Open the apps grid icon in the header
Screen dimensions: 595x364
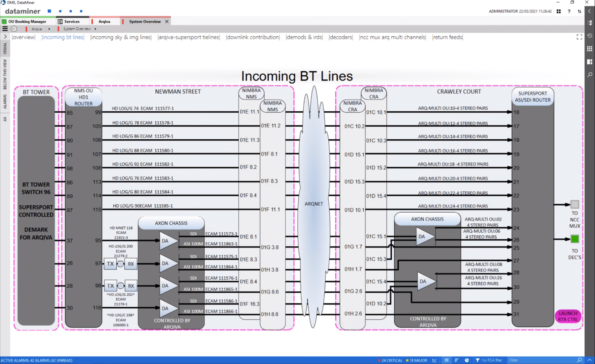click(x=559, y=11)
